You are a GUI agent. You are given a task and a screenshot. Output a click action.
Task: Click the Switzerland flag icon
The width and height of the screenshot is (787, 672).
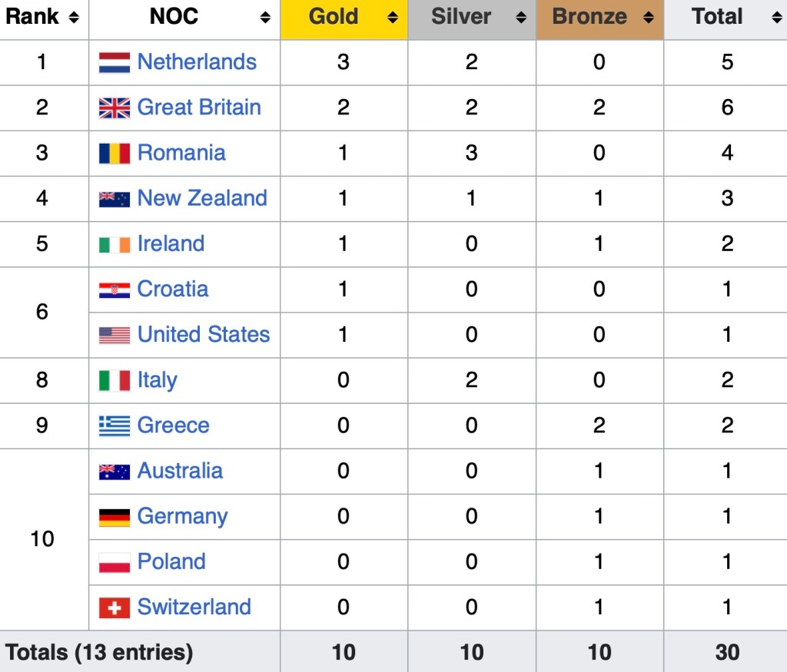[114, 607]
